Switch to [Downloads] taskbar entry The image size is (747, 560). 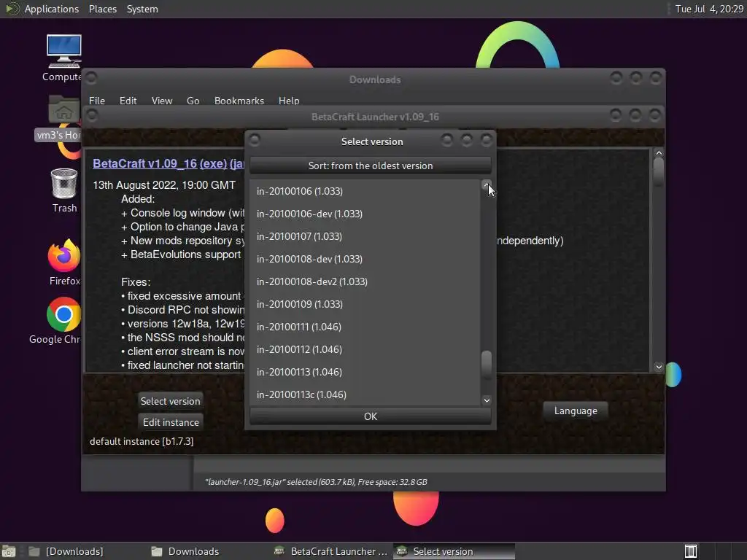point(66,551)
